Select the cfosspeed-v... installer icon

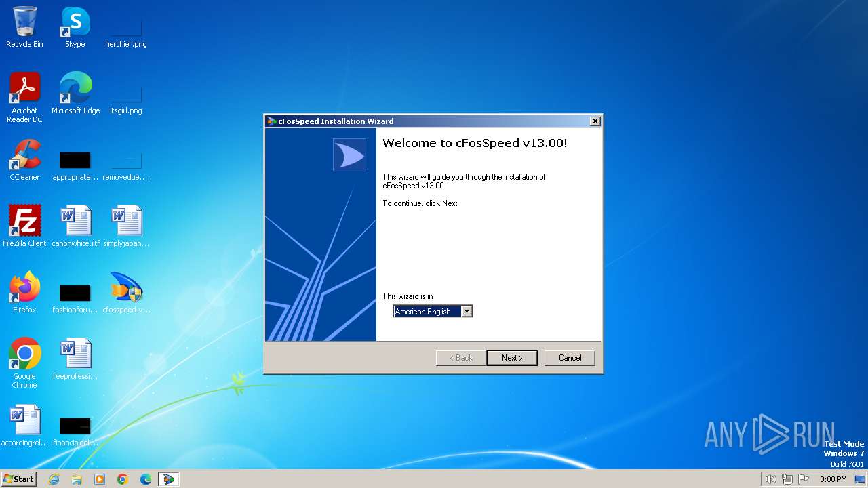coord(126,293)
